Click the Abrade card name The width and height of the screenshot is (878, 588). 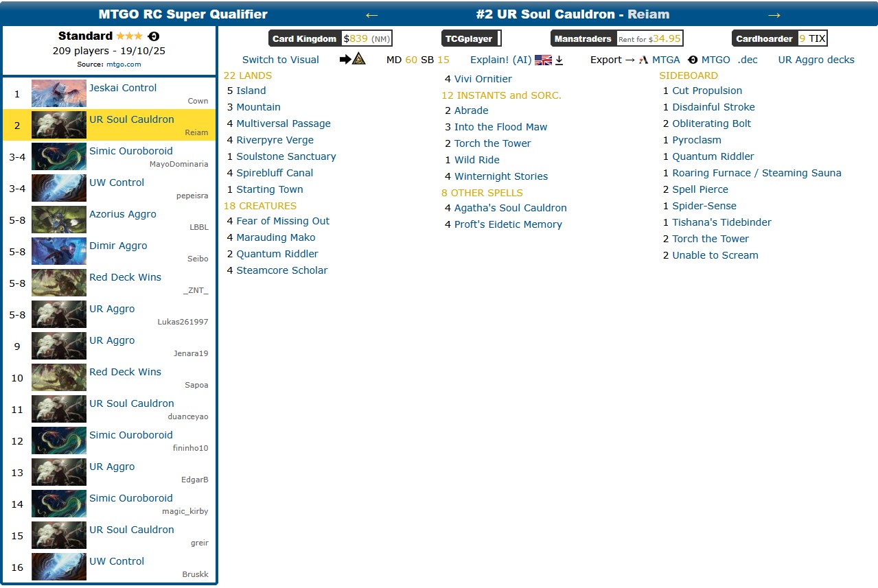[x=472, y=110]
